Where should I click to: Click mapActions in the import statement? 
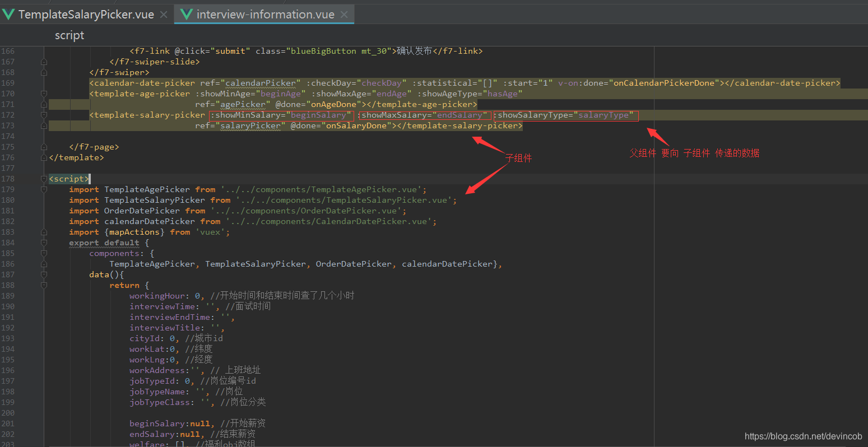click(x=134, y=232)
